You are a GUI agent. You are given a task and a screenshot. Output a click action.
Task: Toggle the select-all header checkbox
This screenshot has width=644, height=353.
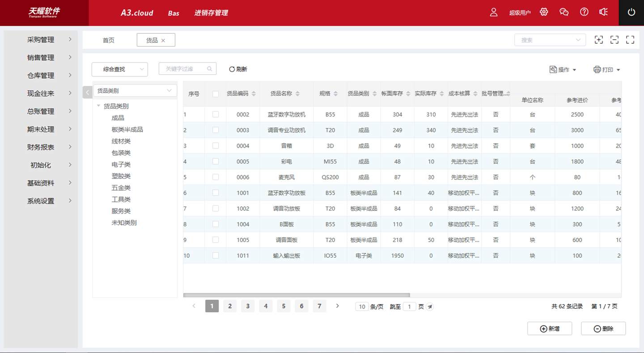[216, 94]
